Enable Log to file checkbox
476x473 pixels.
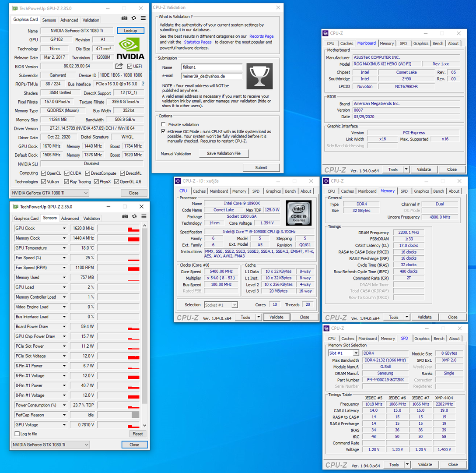[17, 434]
